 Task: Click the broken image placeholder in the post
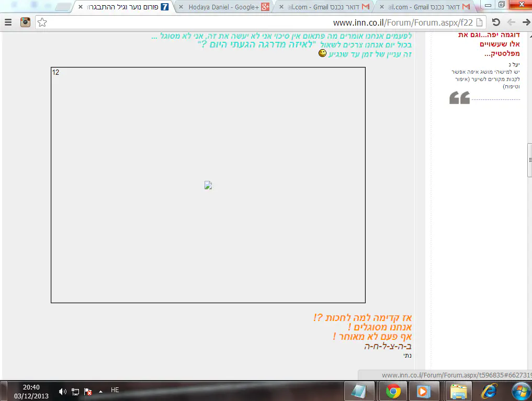coord(208,185)
